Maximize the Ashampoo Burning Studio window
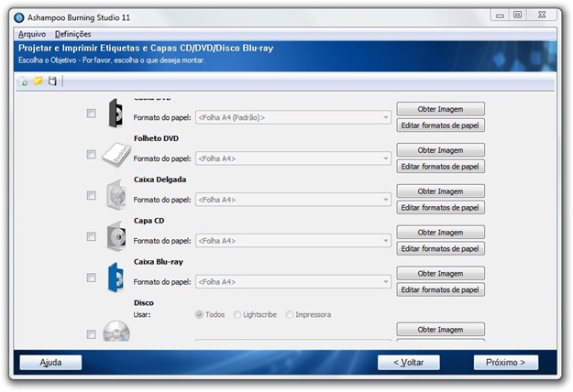The height and width of the screenshot is (392, 573). click(517, 15)
